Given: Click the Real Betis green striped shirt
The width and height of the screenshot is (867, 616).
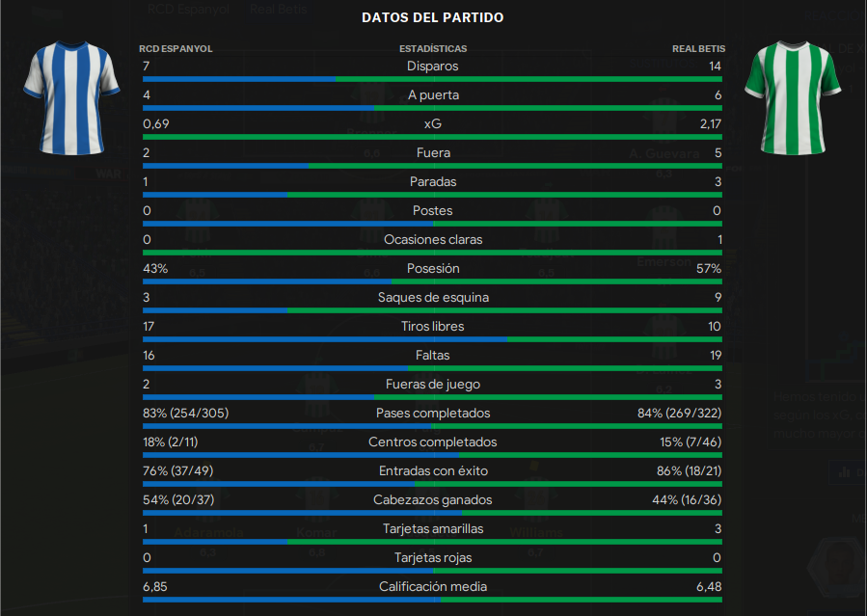Looking at the screenshot, I should point(793,97).
